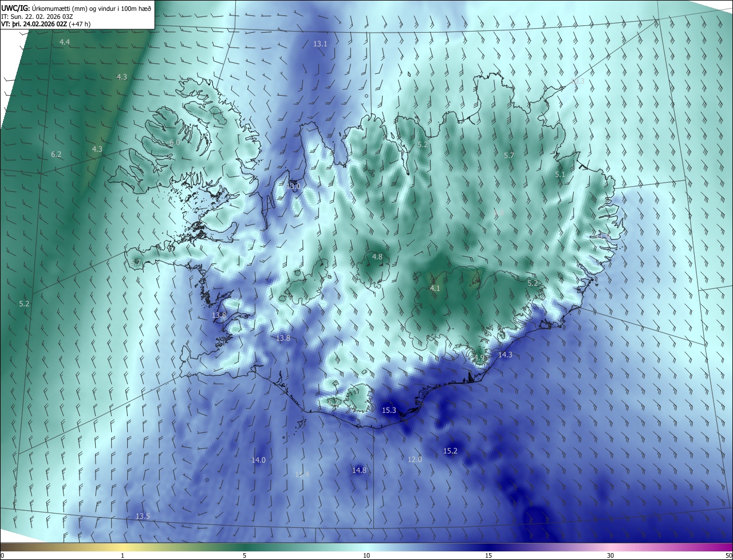Viewport: 733px width, 560px height.
Task: Click the colorbar label 30
Action: (610, 555)
